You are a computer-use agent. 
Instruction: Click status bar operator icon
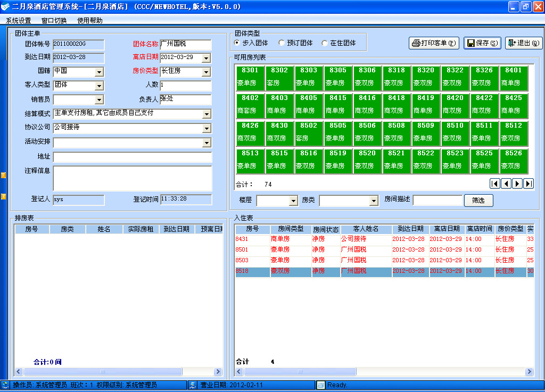pos(5,385)
